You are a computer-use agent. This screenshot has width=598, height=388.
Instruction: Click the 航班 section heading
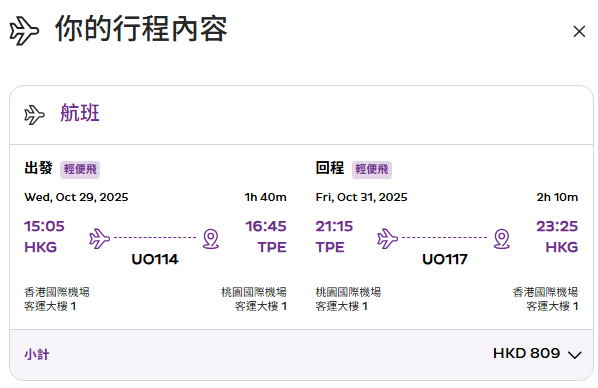click(80, 113)
